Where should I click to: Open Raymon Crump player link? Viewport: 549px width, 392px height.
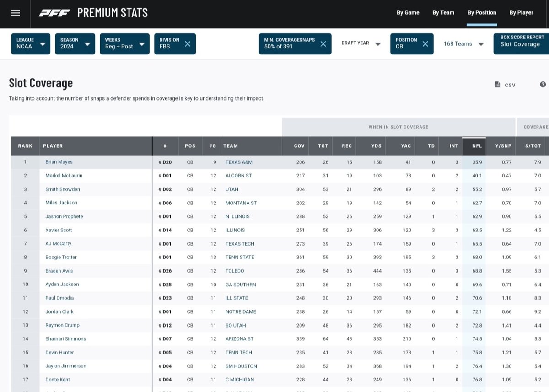coord(62,325)
